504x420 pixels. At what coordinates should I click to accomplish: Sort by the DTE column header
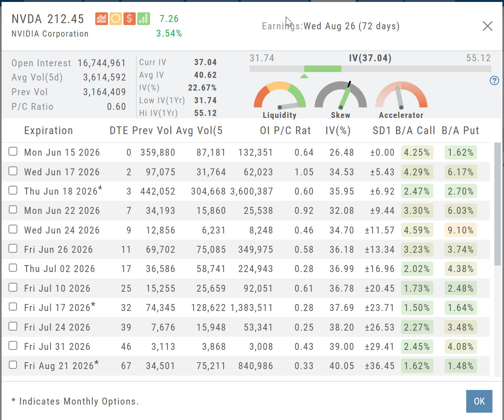coord(119,131)
